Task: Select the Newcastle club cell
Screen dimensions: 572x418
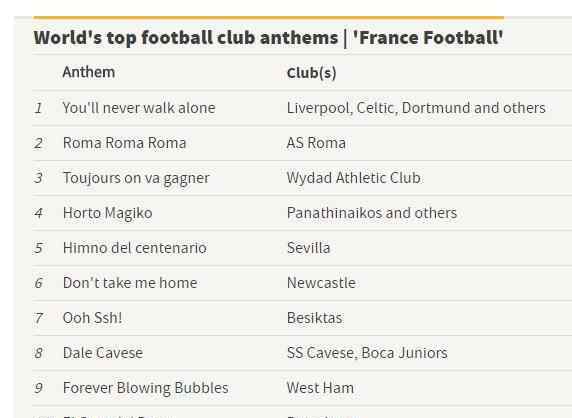Action: coord(321,283)
